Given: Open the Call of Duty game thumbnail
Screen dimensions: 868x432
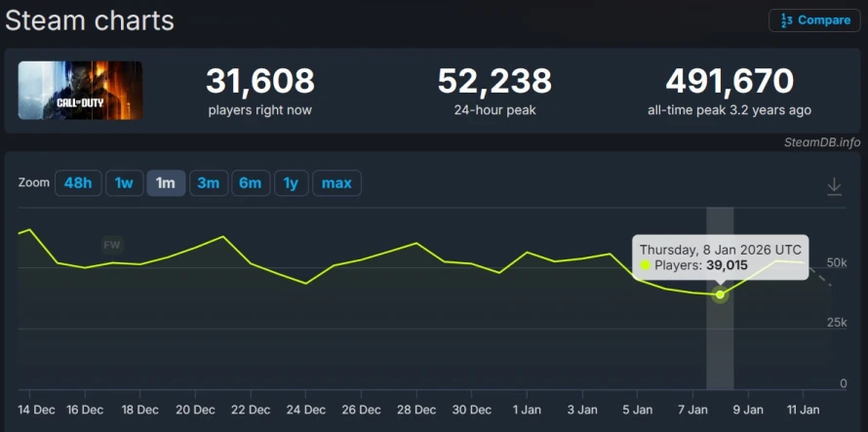Looking at the screenshot, I should click(x=80, y=91).
